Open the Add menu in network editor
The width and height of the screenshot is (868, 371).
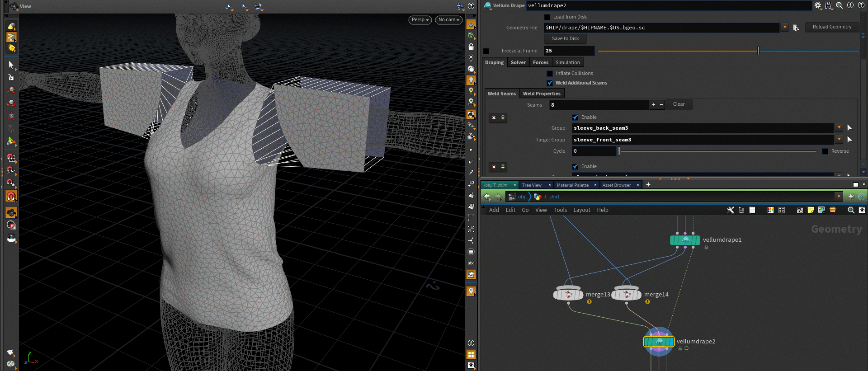pyautogui.click(x=494, y=210)
